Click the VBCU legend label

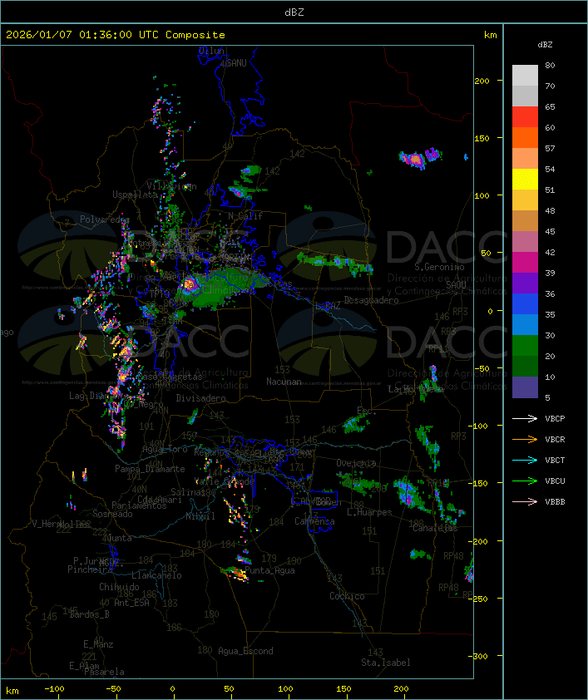(555, 481)
